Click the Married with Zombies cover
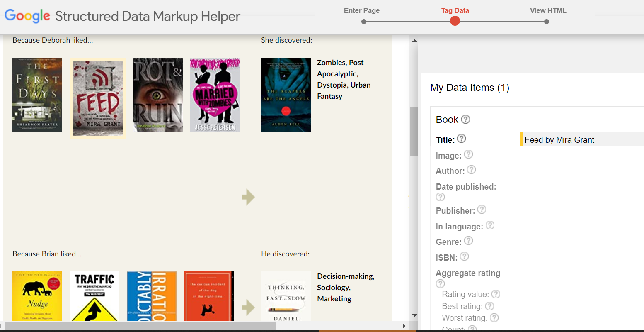Screen dimensions: 644x332 [215, 95]
